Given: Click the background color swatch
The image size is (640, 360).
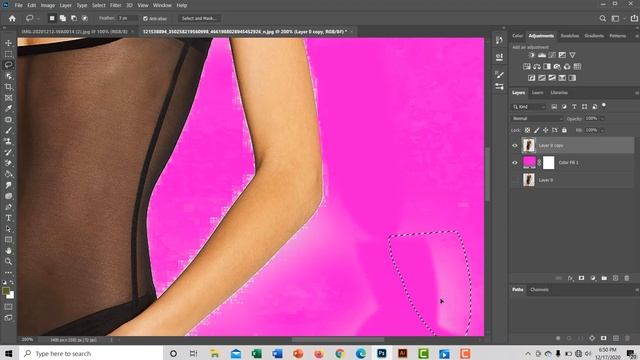Looking at the screenshot, I should coord(11,295).
